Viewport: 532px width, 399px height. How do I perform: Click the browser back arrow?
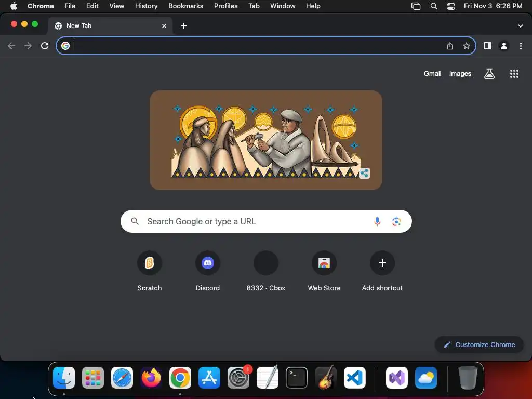point(11,46)
